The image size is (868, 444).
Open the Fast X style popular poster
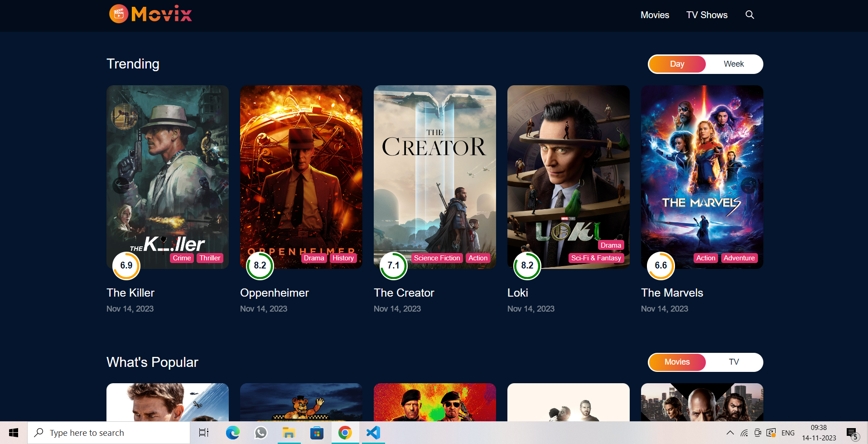point(702,402)
